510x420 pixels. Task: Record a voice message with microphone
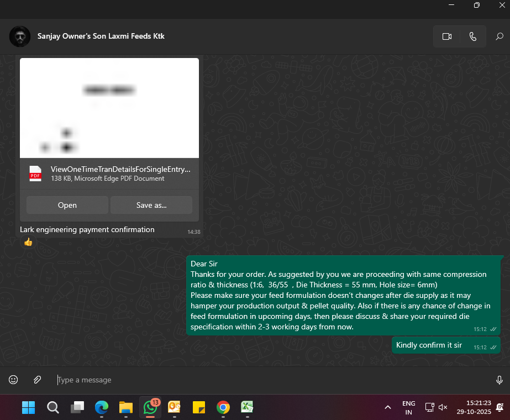(x=499, y=380)
